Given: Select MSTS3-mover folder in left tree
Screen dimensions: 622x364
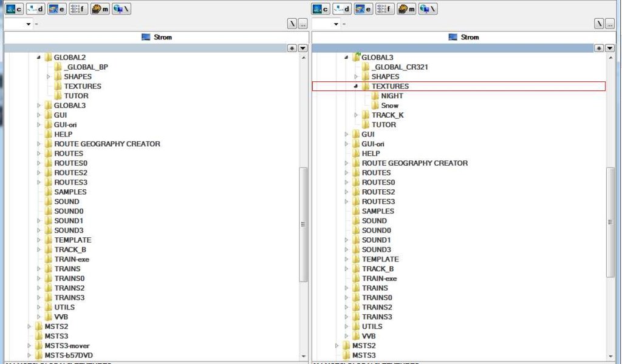Looking at the screenshot, I should click(67, 346).
